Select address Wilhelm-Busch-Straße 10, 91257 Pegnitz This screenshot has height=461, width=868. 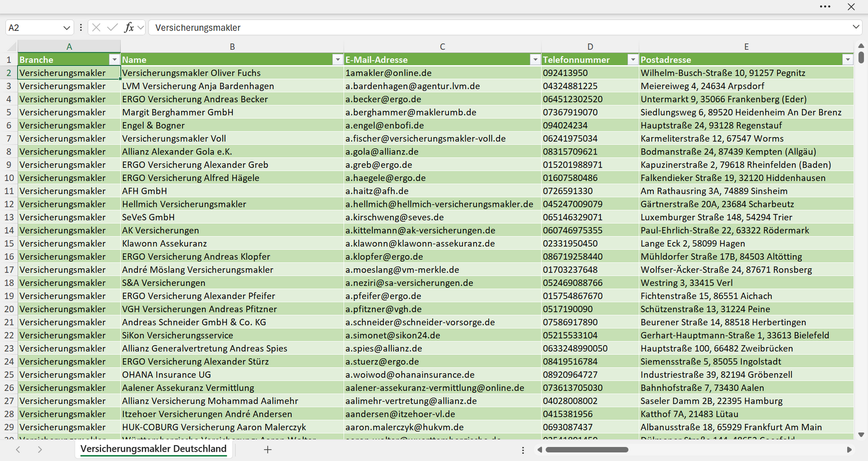coord(746,72)
